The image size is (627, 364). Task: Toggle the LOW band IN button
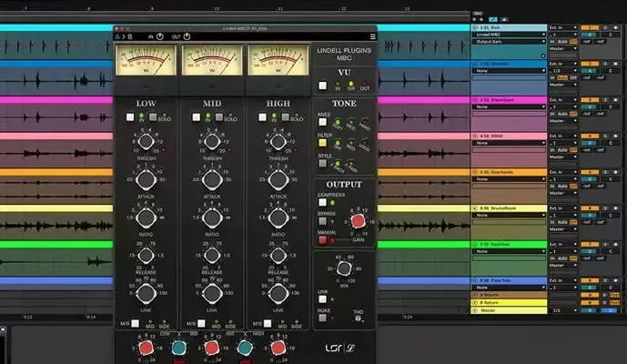pos(130,117)
